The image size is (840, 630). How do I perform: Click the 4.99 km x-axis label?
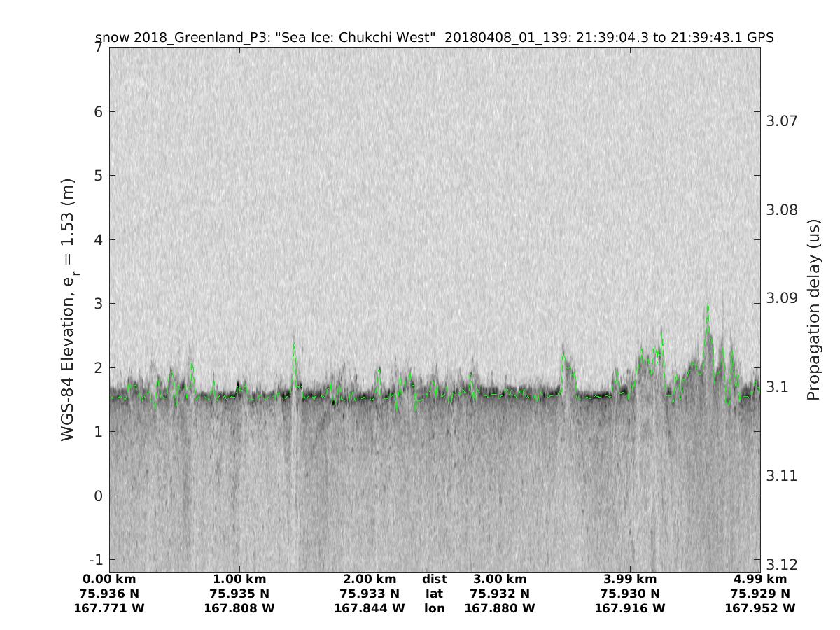[x=760, y=580]
